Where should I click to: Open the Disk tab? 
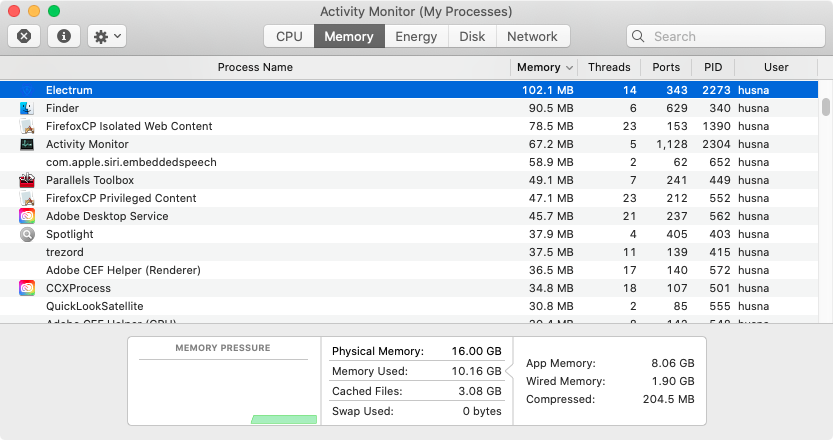(x=472, y=36)
